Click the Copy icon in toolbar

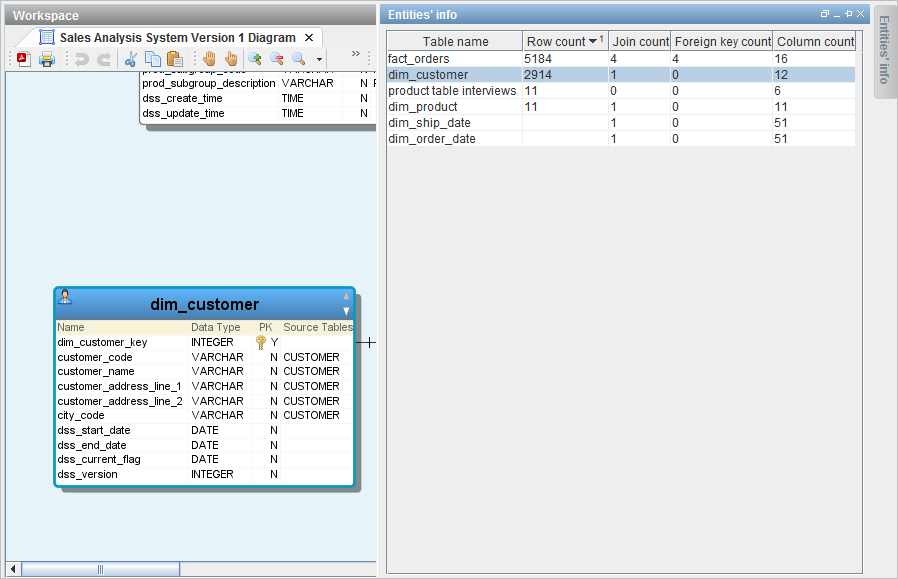pos(153,59)
